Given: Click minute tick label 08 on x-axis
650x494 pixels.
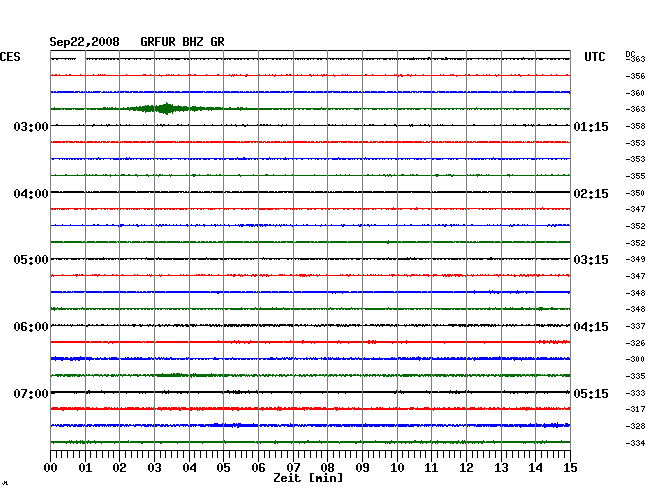Looking at the screenshot, I should [327, 467].
